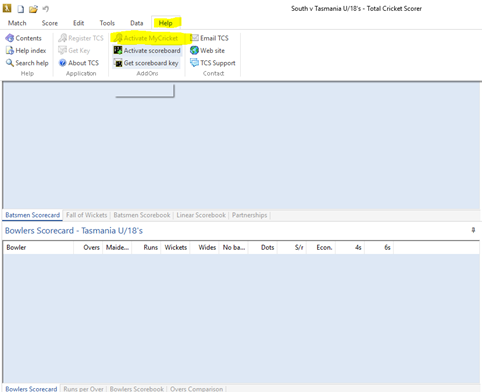This screenshot has width=482, height=392.
Task: Switch to the Overs Comparison tab
Action: point(197,389)
